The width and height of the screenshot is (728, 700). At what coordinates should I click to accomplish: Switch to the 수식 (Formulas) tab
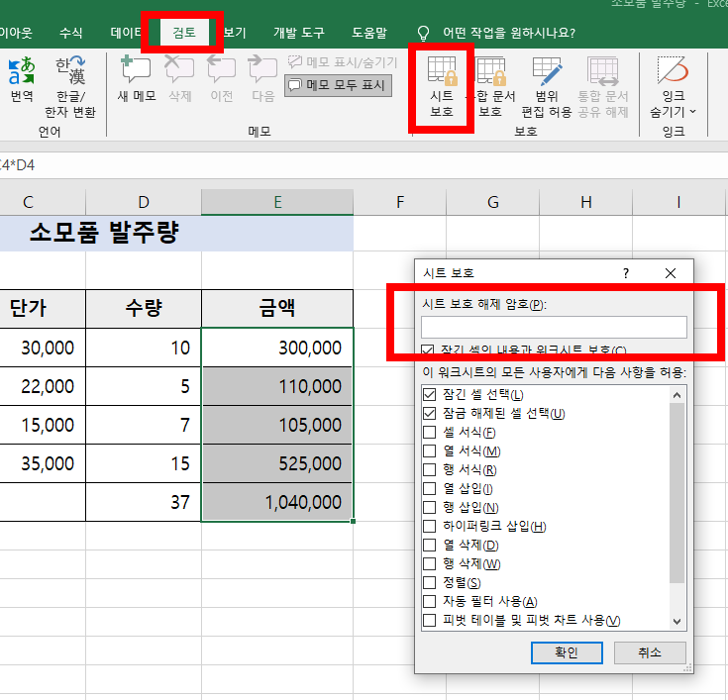[x=71, y=33]
